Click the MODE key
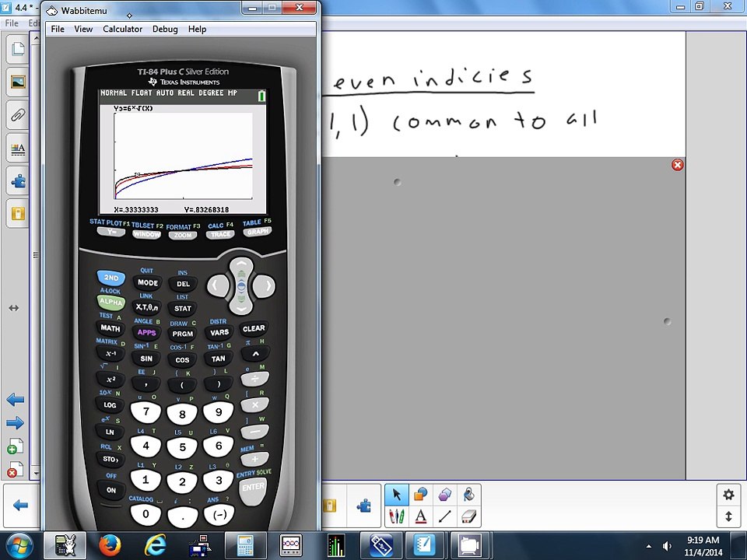The image size is (747, 560). (x=148, y=282)
